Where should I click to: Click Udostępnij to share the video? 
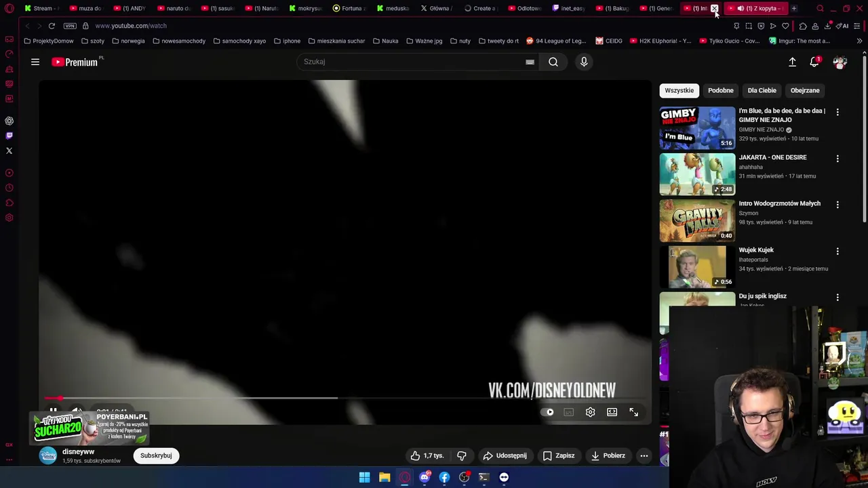click(x=505, y=455)
